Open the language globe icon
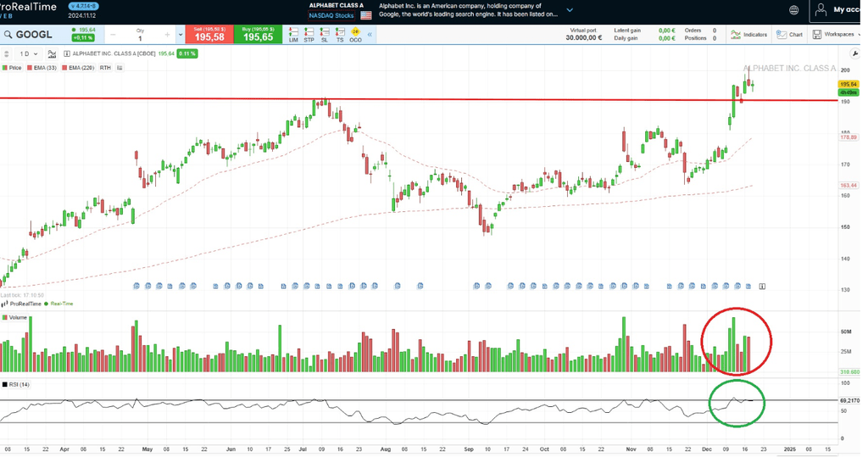The image size is (868, 463). click(x=793, y=10)
